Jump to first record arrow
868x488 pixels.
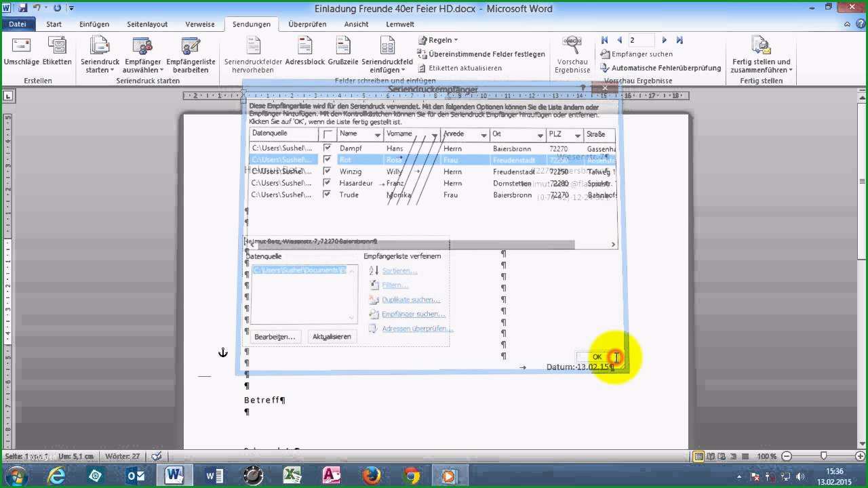[605, 41]
